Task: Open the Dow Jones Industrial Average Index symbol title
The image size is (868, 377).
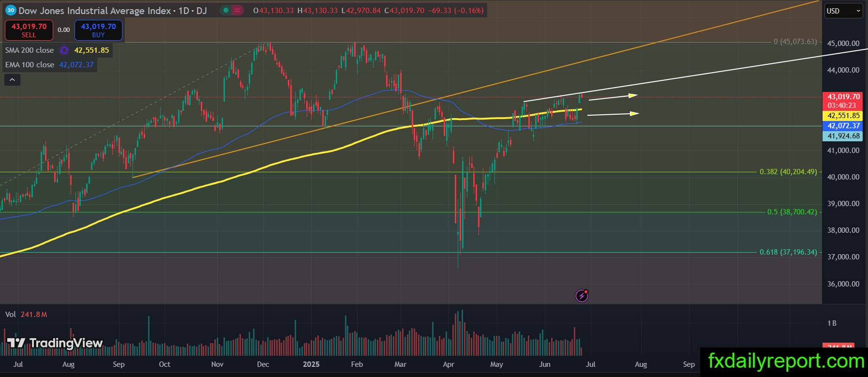Action: [x=113, y=10]
